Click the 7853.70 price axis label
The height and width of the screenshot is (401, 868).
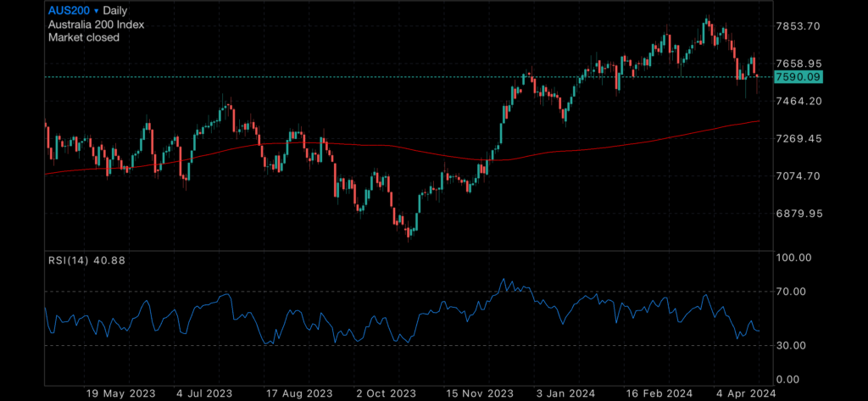pos(798,26)
